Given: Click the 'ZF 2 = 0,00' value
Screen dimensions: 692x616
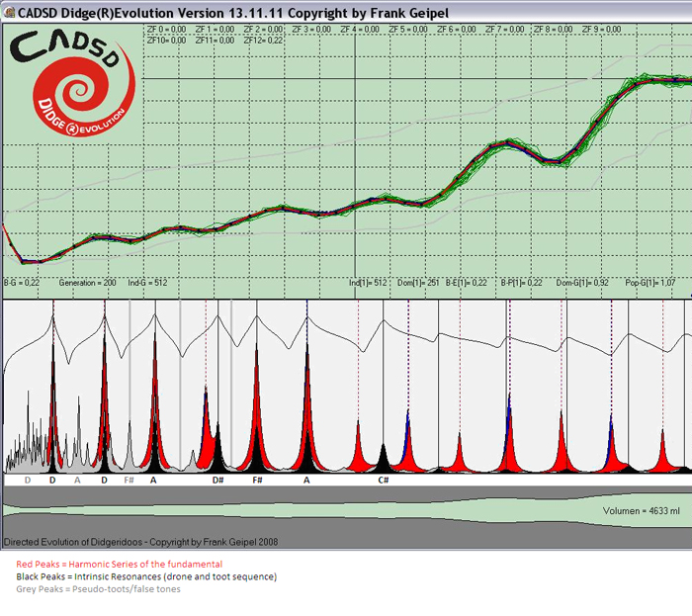Looking at the screenshot, I should pos(263,30).
